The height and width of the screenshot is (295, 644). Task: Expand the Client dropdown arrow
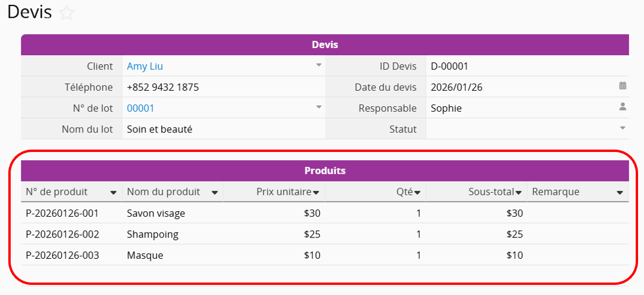319,65
